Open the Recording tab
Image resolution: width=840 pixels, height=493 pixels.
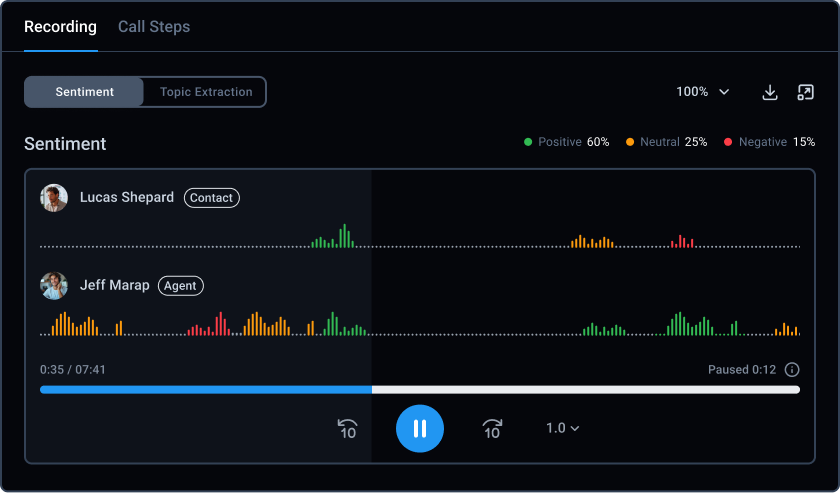pos(61,27)
